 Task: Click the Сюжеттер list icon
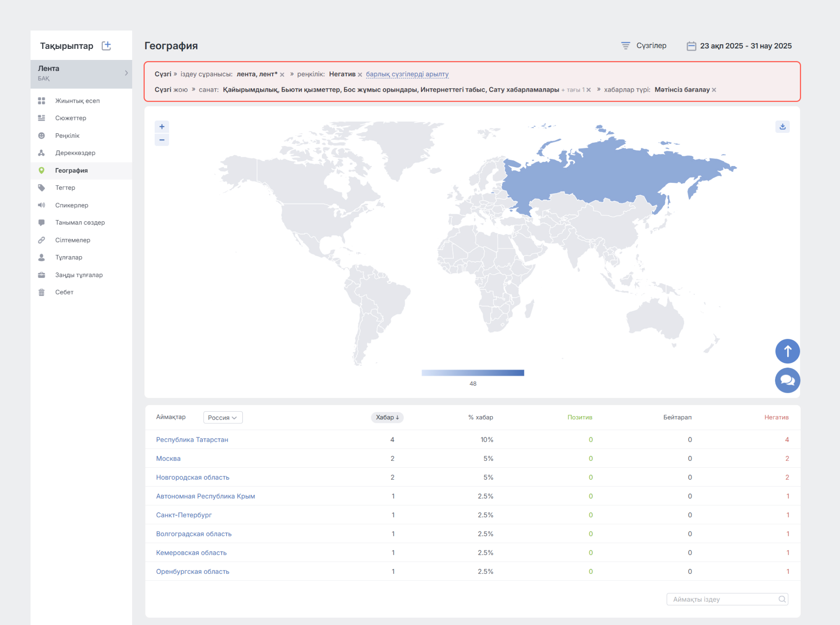41,118
